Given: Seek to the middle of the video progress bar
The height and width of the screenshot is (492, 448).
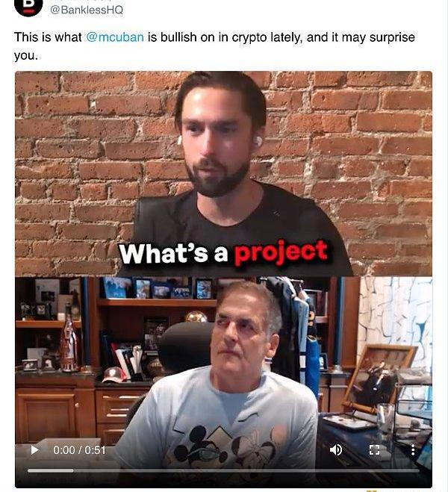Looking at the screenshot, I should pos(223,470).
